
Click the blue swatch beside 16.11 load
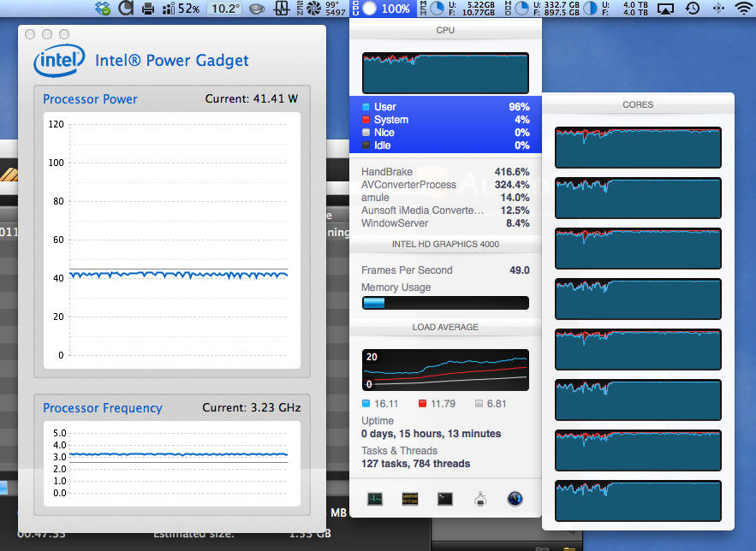(x=366, y=404)
